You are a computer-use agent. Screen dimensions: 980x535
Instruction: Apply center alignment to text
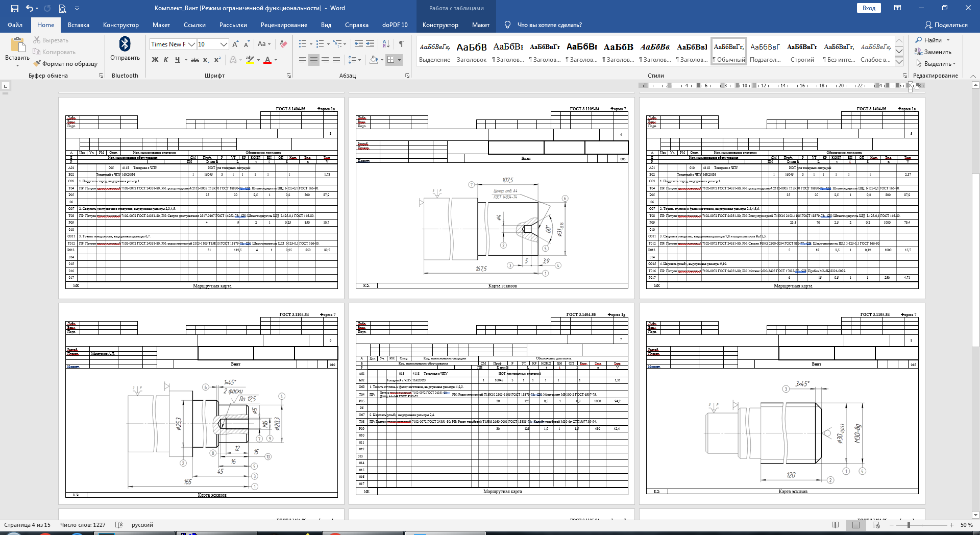click(x=314, y=60)
